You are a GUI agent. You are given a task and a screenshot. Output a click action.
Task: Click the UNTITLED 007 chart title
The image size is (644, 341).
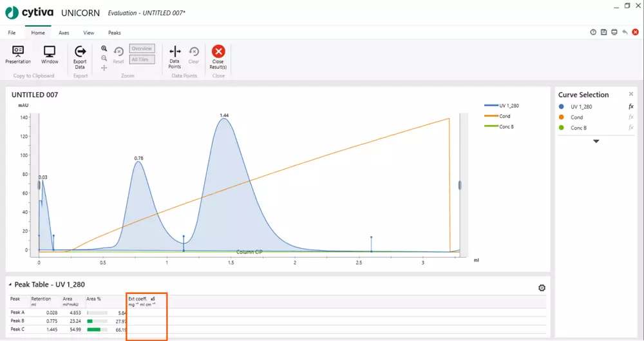pos(35,95)
